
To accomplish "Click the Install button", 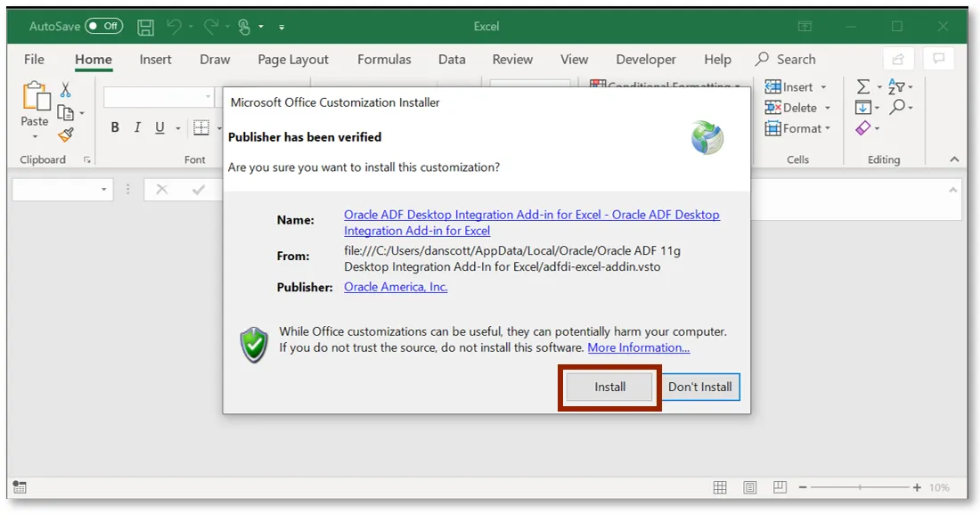I will pos(609,387).
